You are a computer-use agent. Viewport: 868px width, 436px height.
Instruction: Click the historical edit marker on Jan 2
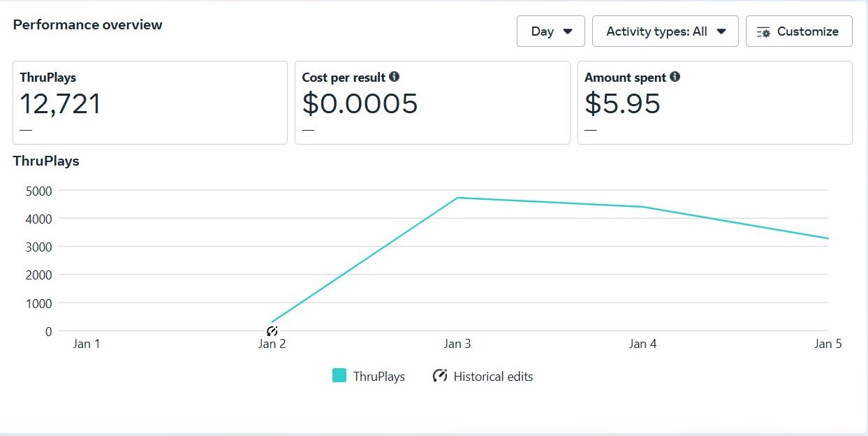[x=272, y=330]
